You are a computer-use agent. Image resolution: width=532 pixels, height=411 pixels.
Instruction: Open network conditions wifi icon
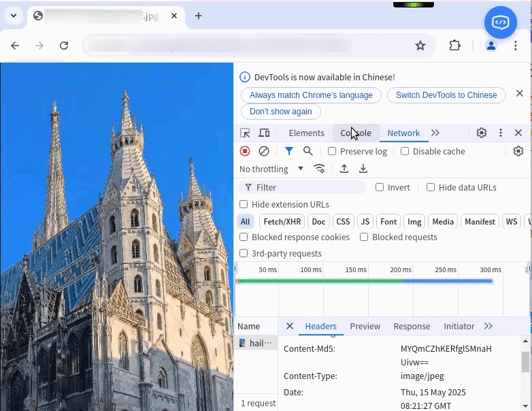click(319, 169)
